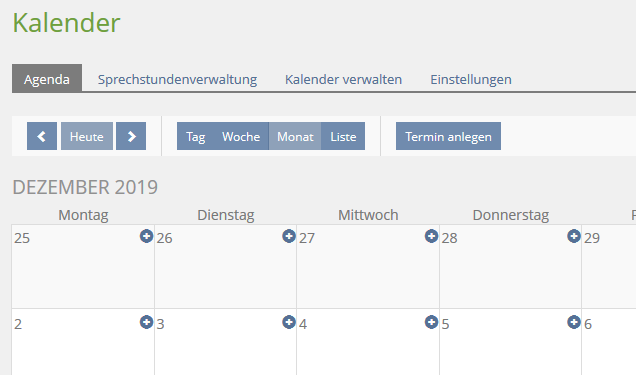Open the Kalender verwalten tab
The height and width of the screenshot is (375, 636).
(x=344, y=79)
